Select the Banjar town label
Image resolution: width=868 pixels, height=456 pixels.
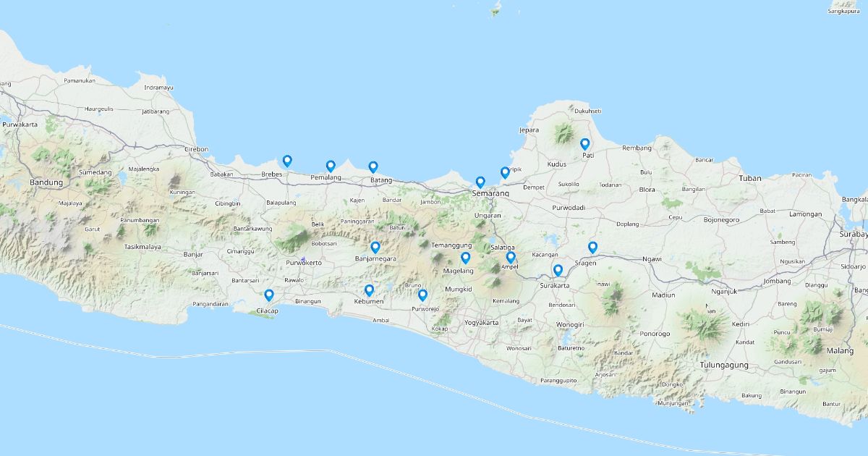pos(192,255)
